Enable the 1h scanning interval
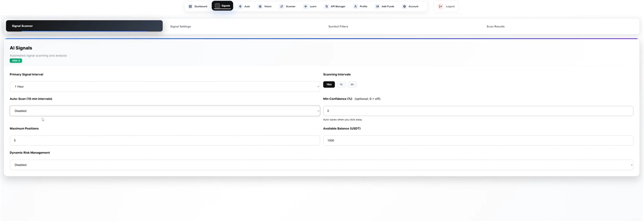 coord(341,84)
